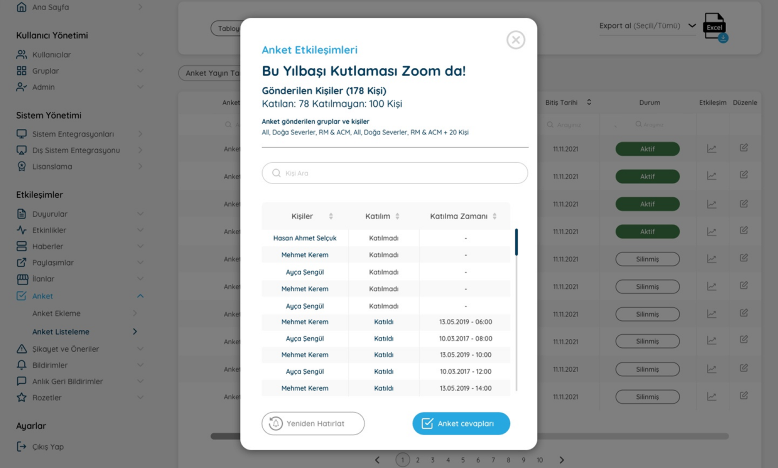Open Anket Listeleme submenu item

tap(61, 332)
